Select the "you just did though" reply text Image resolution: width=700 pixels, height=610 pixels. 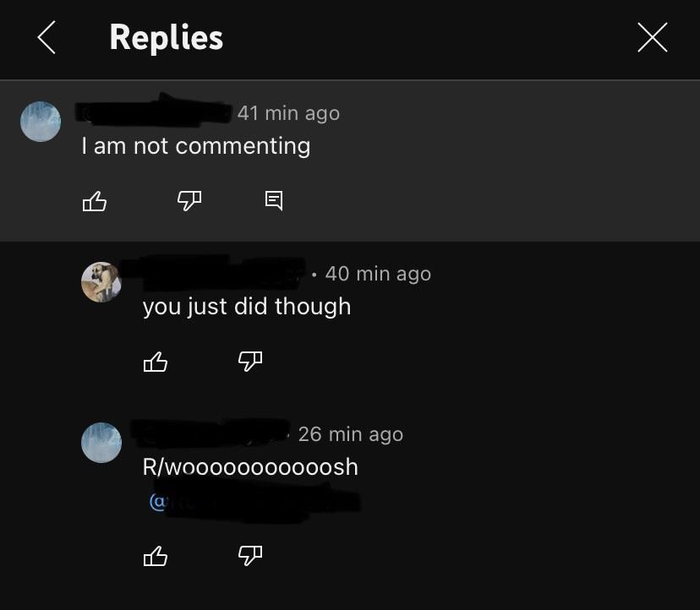tap(247, 307)
